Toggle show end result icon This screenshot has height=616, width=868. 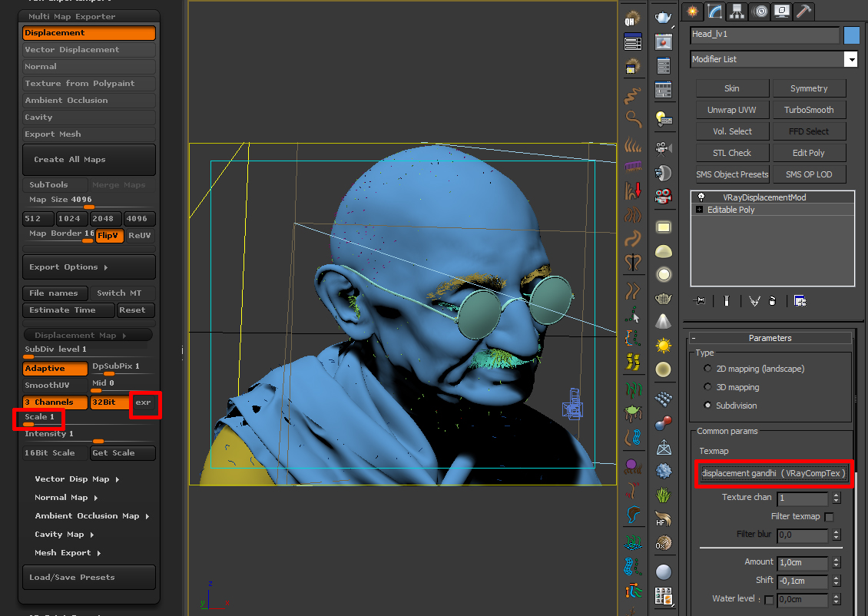pyautogui.click(x=727, y=300)
